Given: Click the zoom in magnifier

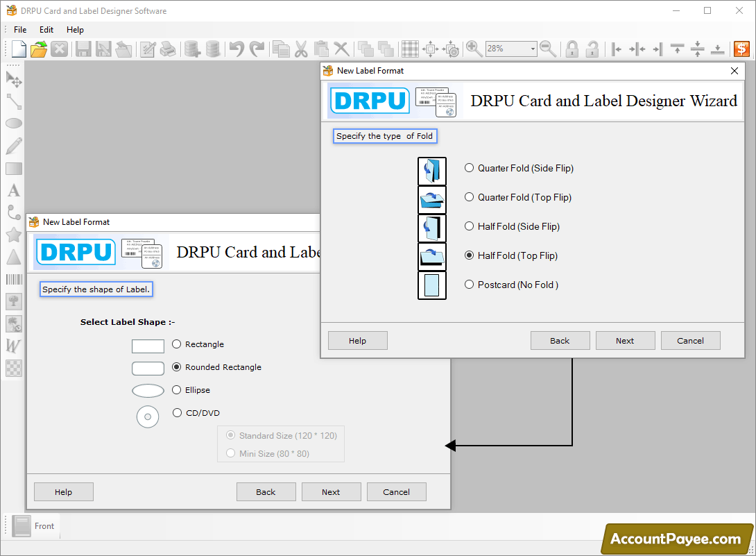Looking at the screenshot, I should click(474, 49).
